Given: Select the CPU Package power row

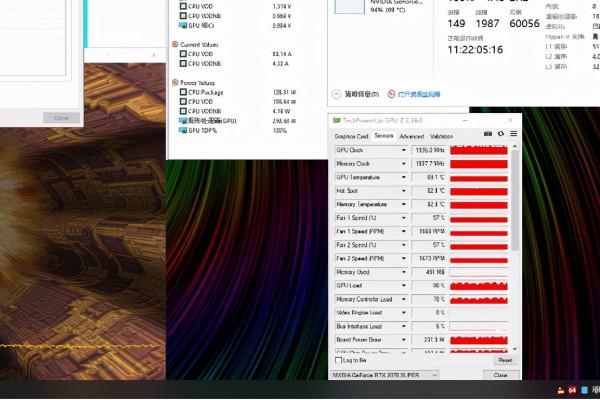Looking at the screenshot, I should 237,92.
